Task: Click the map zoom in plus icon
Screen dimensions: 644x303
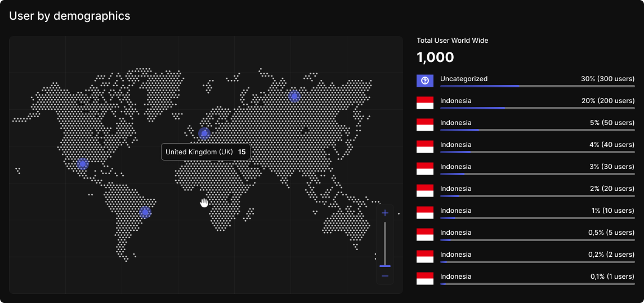Action: point(385,213)
